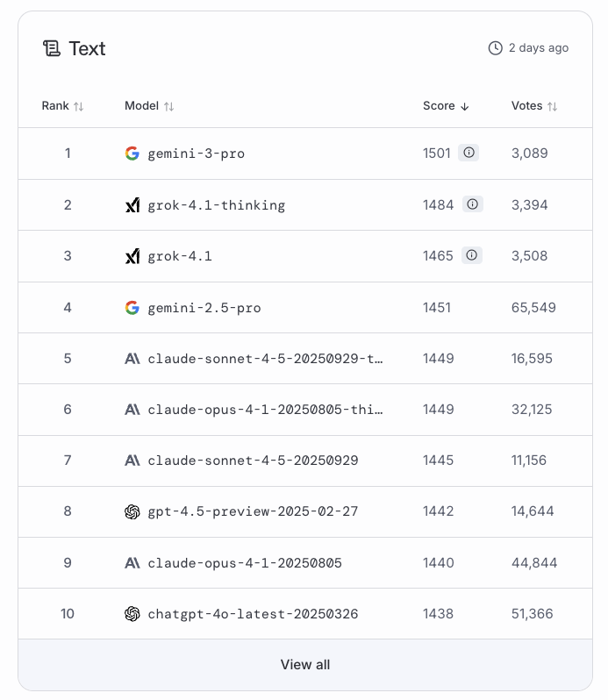Image resolution: width=608 pixels, height=700 pixels.
Task: Click the votes value 16,595
Action: pyautogui.click(x=532, y=359)
